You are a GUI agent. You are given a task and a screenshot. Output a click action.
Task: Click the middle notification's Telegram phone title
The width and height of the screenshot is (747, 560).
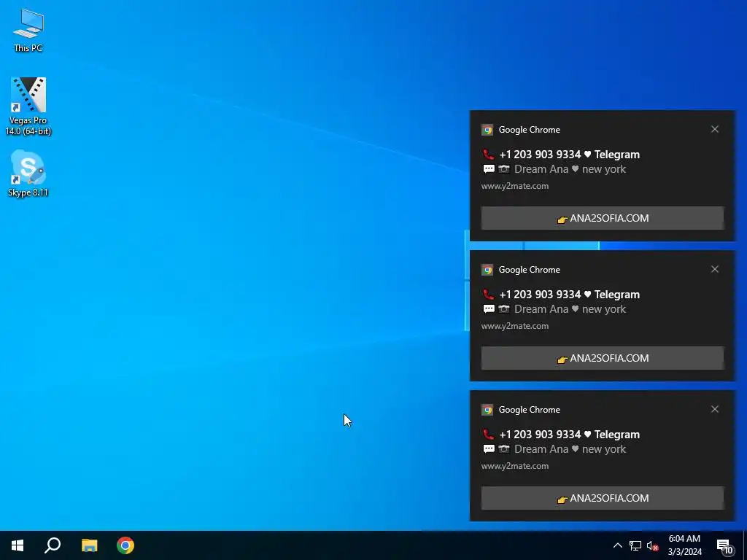[561, 295]
